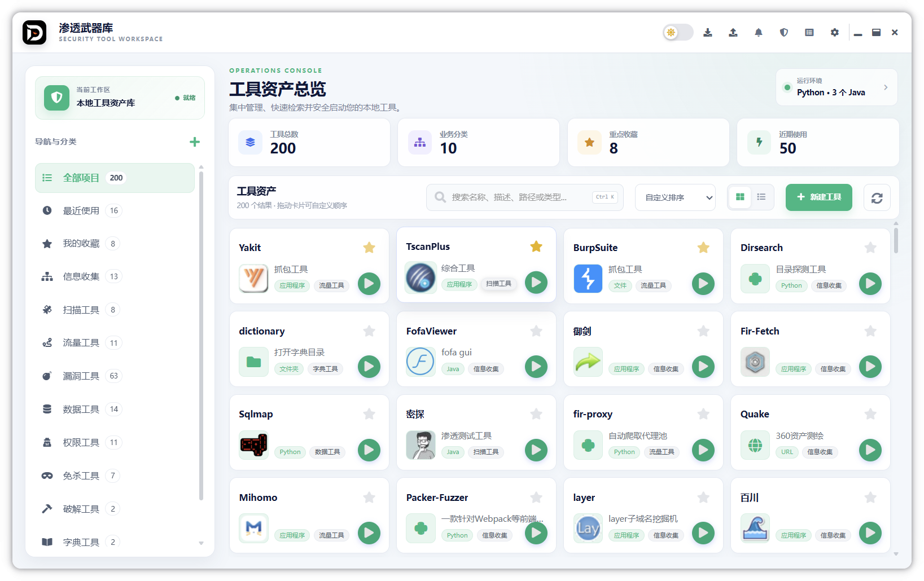
Task: Run BurpSuite via play button
Action: click(703, 283)
